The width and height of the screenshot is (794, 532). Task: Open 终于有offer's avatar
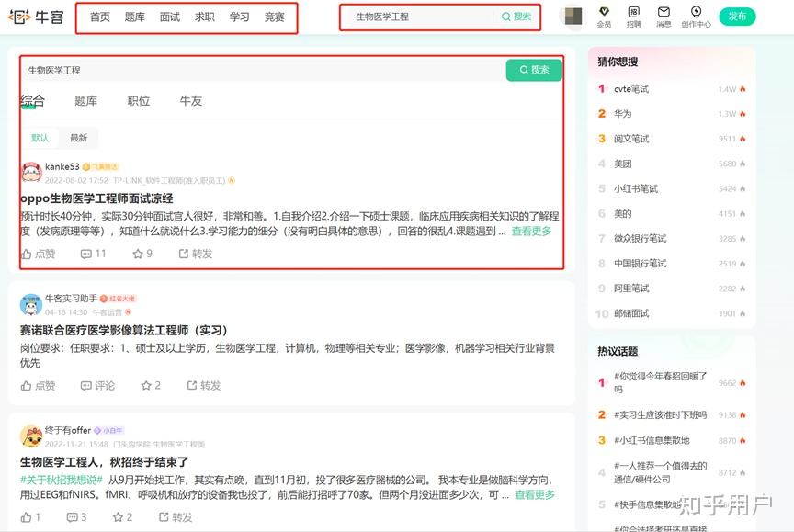[x=31, y=436]
